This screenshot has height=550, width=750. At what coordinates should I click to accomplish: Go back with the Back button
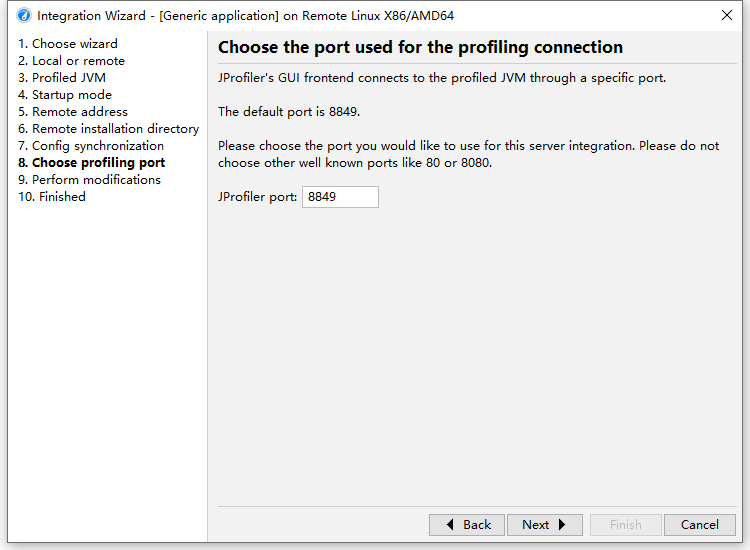click(x=466, y=525)
